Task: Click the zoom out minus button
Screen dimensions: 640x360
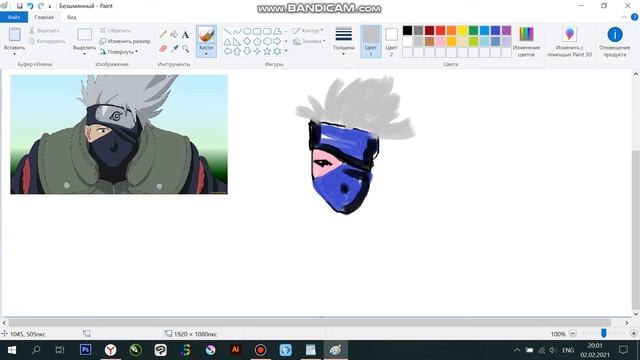Action: 573,333
